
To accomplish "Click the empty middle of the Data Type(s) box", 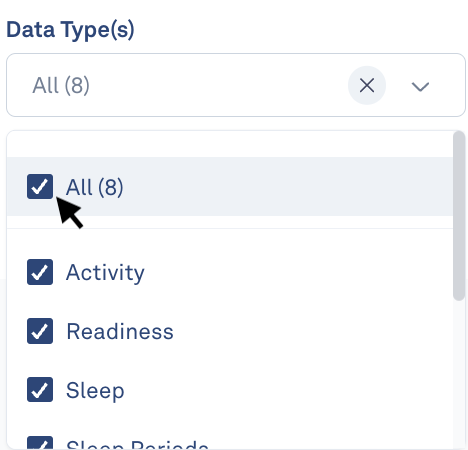I will 217,85.
